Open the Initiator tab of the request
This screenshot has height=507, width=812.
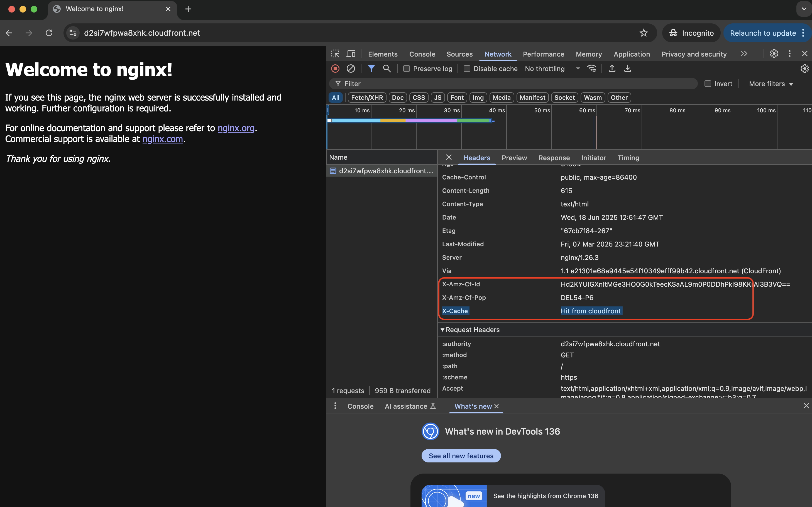(x=593, y=158)
